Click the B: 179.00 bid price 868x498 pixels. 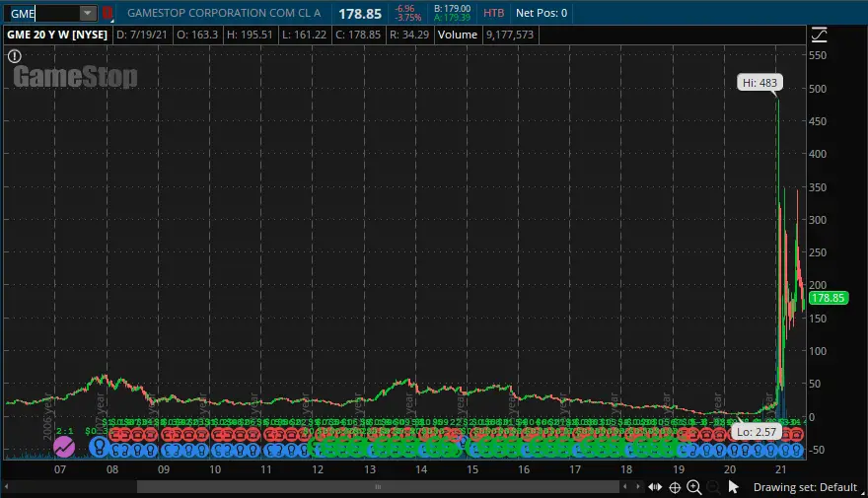453,8
